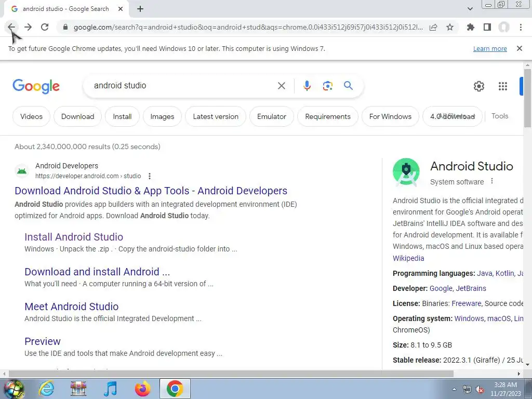This screenshot has width=532, height=399.
Task: Open the Windows Start button
Action: [14, 389]
